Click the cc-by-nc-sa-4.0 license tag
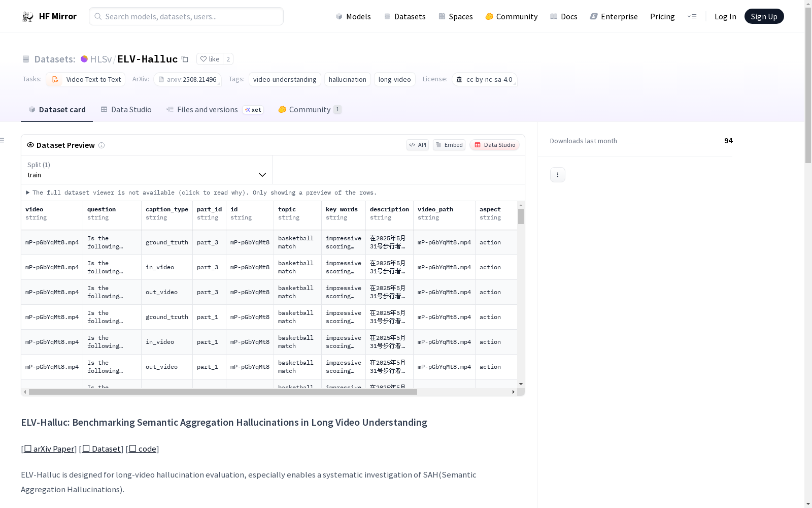The image size is (812, 508). click(x=485, y=79)
